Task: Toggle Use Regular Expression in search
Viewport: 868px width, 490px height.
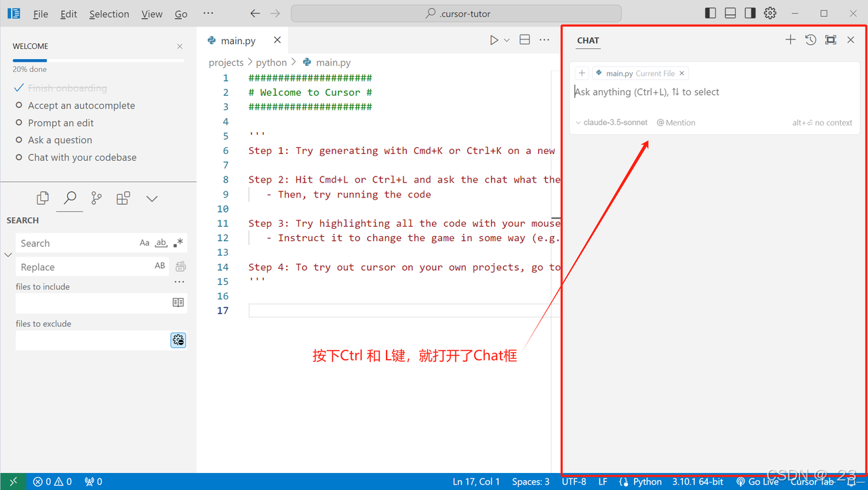Action: pos(178,243)
